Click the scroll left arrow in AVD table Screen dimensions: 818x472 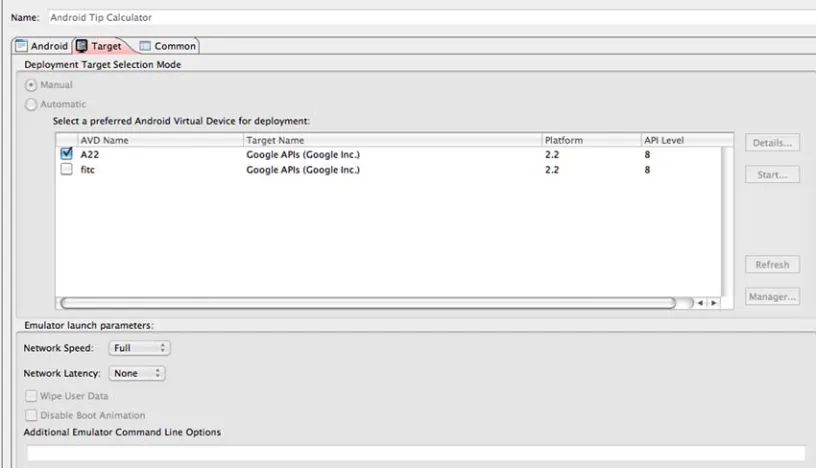[x=700, y=303]
